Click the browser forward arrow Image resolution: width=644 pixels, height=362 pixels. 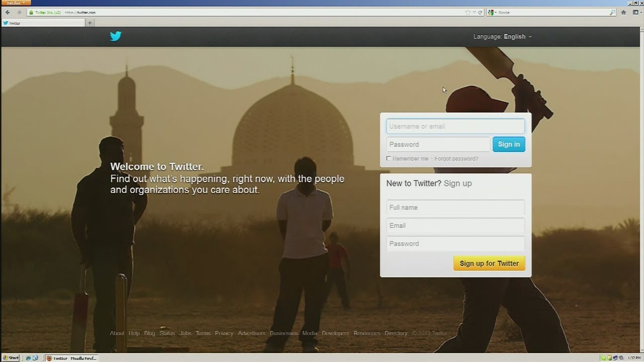[19, 13]
